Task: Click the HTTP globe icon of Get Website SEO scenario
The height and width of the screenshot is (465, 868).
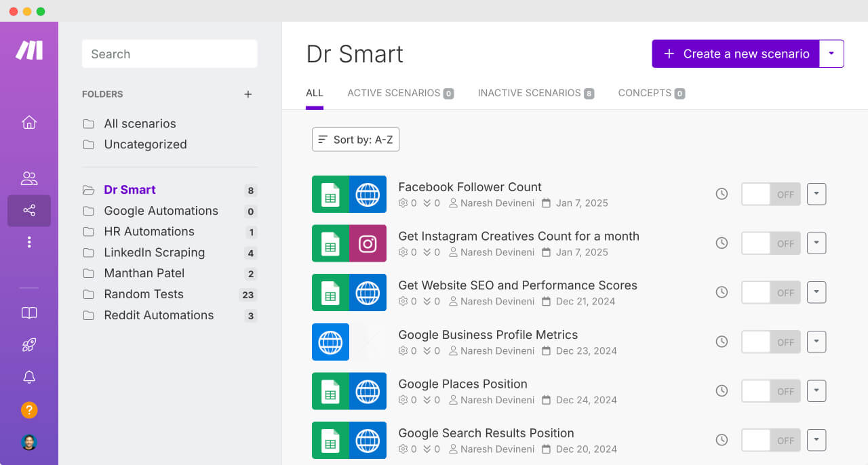Action: pos(368,292)
